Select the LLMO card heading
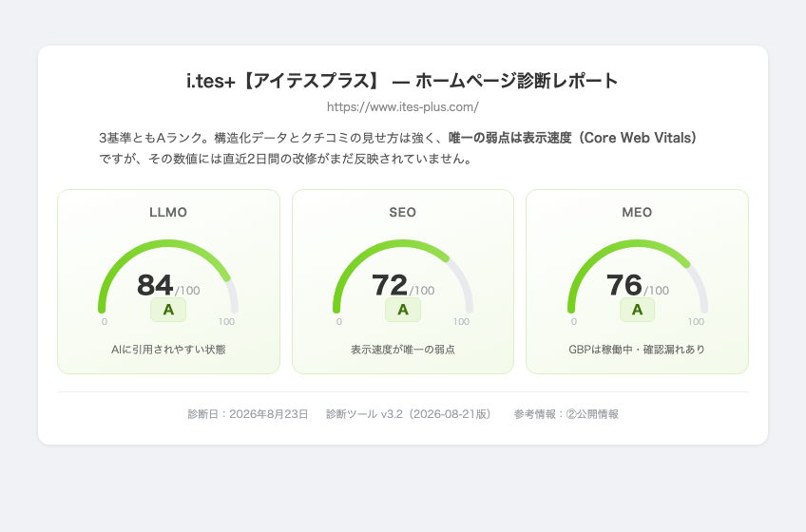This screenshot has height=532, width=806. [168, 212]
